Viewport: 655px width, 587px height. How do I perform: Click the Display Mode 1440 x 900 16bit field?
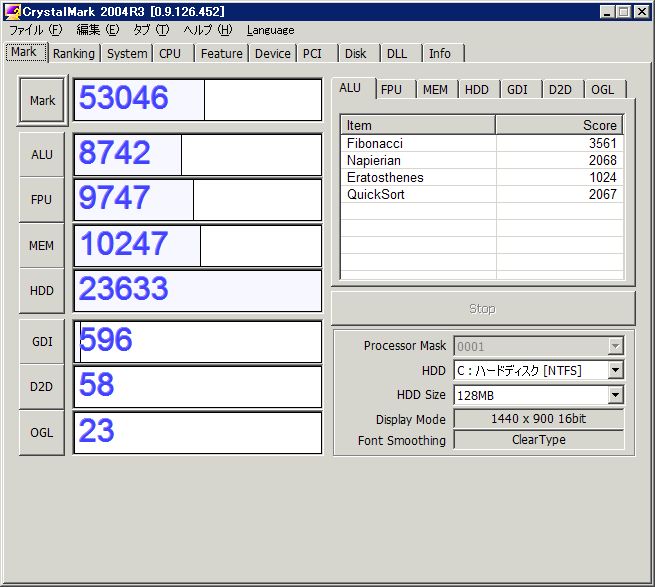(x=539, y=418)
